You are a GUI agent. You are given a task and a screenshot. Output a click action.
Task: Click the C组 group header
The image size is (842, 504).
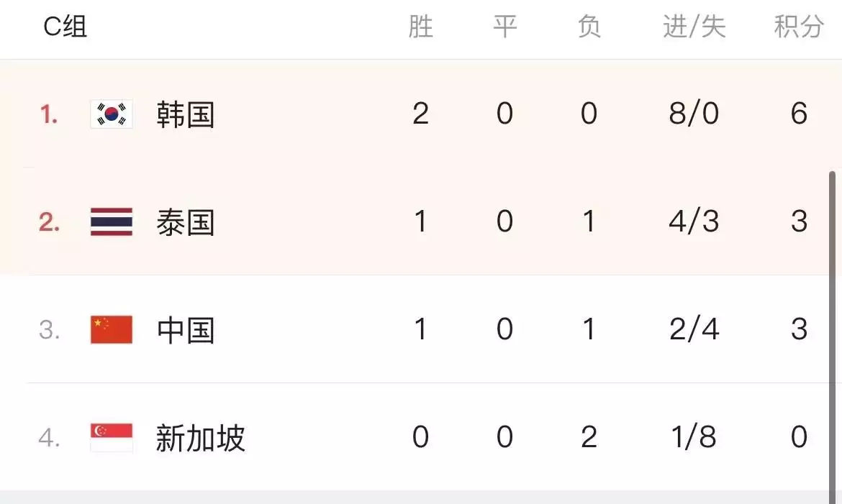click(65, 27)
